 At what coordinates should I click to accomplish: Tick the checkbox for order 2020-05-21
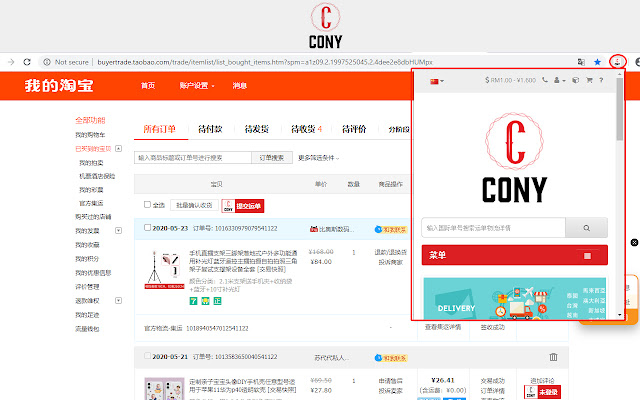click(147, 356)
